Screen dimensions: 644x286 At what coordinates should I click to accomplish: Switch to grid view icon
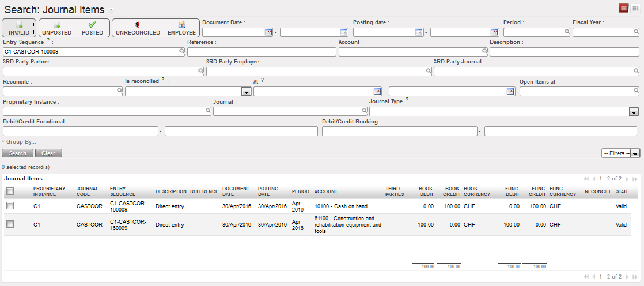(x=636, y=8)
